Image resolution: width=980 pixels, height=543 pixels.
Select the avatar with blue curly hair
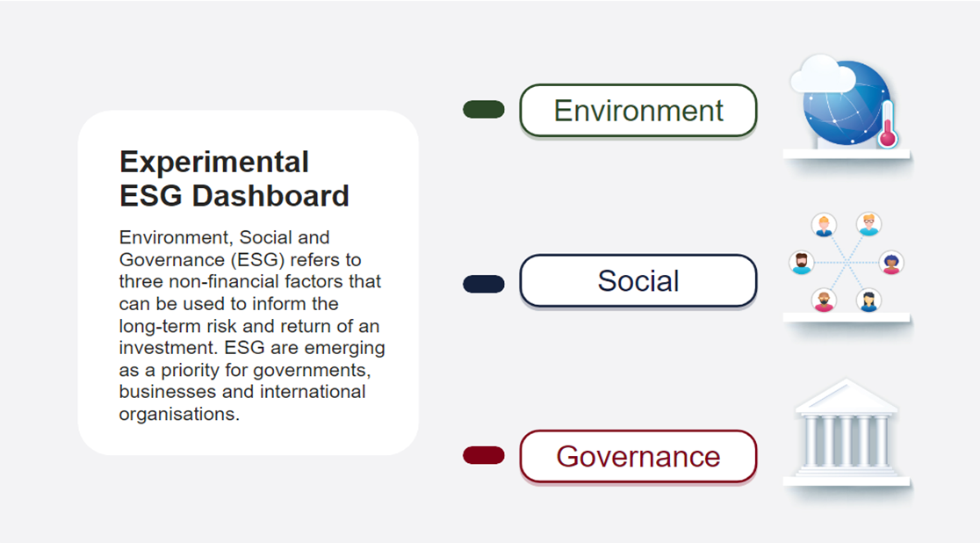point(891,263)
